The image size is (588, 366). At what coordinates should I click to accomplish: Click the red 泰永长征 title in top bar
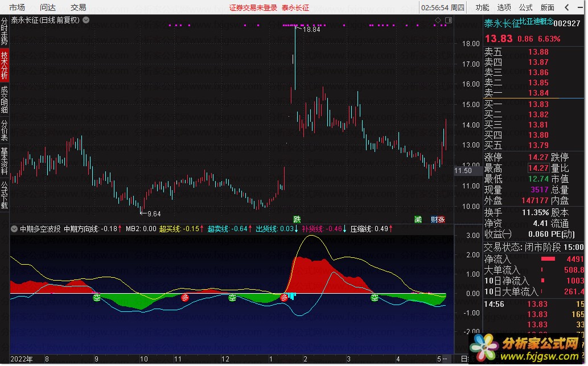295,8
